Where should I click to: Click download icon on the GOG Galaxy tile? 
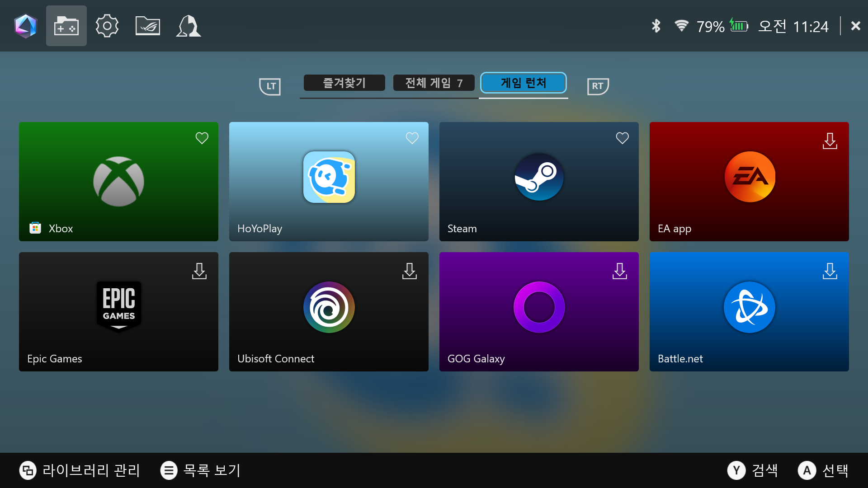pos(620,271)
